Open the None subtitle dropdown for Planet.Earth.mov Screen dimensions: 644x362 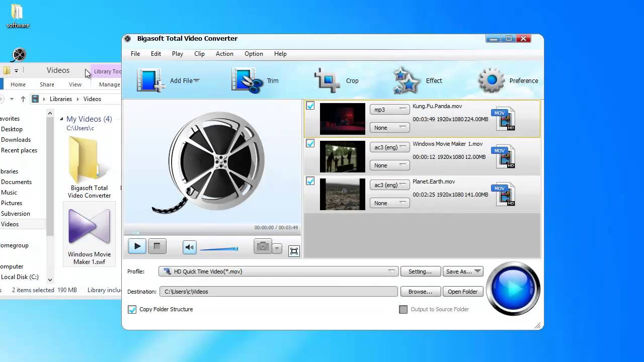(x=389, y=203)
